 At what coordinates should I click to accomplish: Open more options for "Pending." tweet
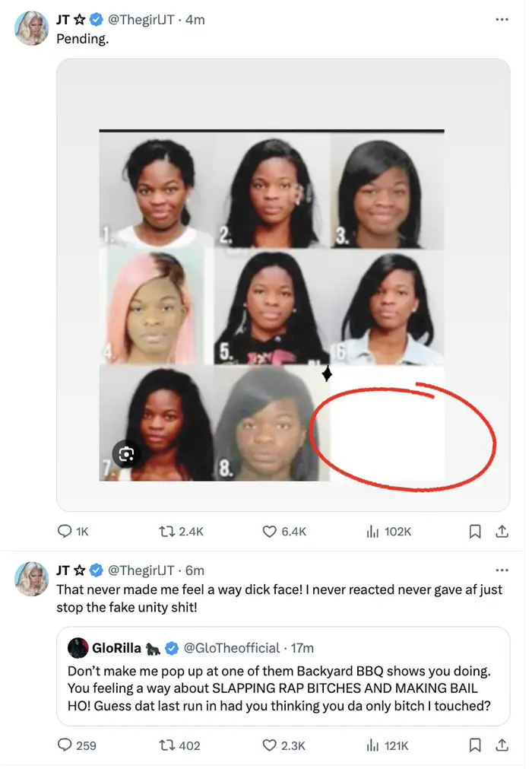pyautogui.click(x=502, y=19)
